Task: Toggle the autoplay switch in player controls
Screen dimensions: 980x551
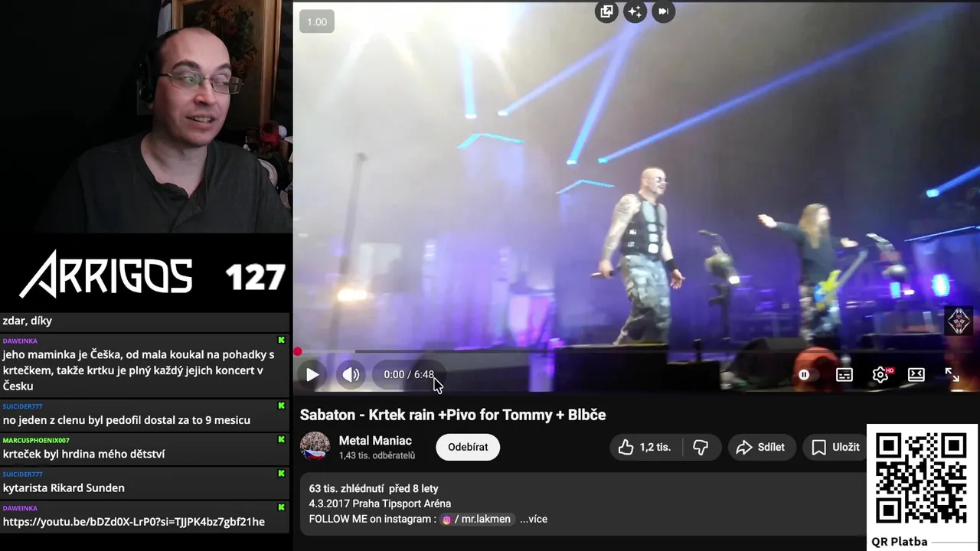Action: pos(804,375)
